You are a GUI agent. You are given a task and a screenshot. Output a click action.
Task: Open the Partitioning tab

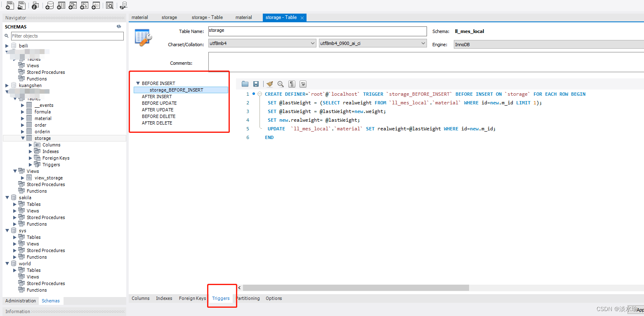click(248, 298)
